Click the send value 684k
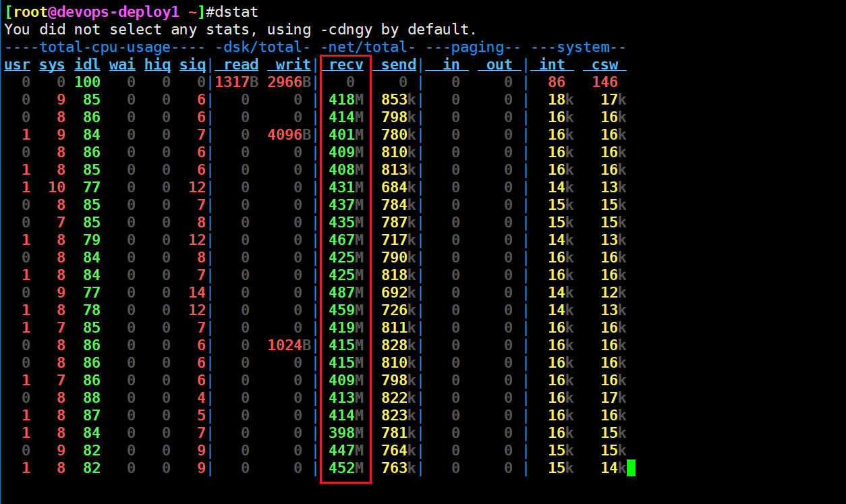The height and width of the screenshot is (504, 846). coord(399,188)
